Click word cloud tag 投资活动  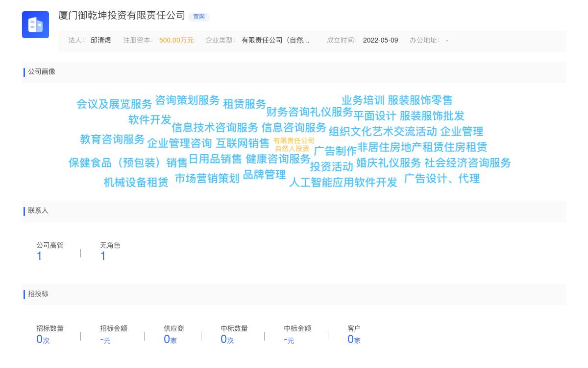(x=331, y=167)
